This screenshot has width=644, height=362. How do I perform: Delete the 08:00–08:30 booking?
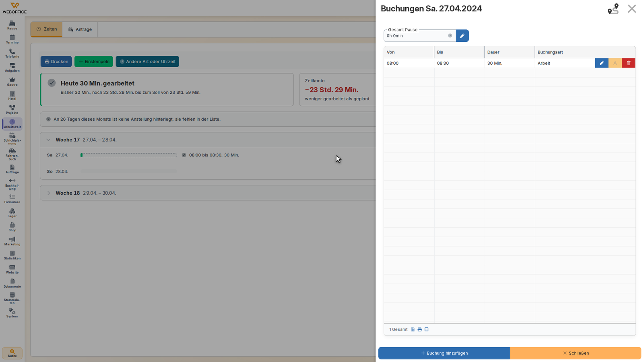(x=629, y=63)
